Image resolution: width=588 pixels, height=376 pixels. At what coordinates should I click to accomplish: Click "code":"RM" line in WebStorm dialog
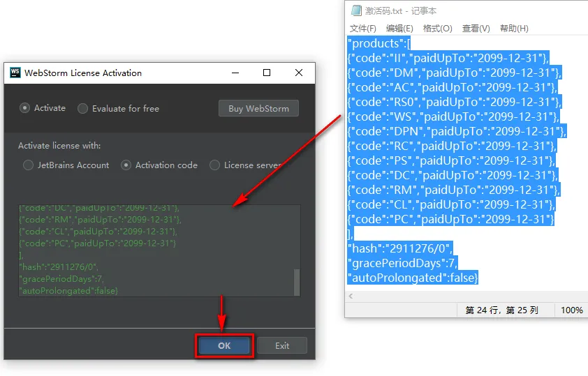[100, 220]
